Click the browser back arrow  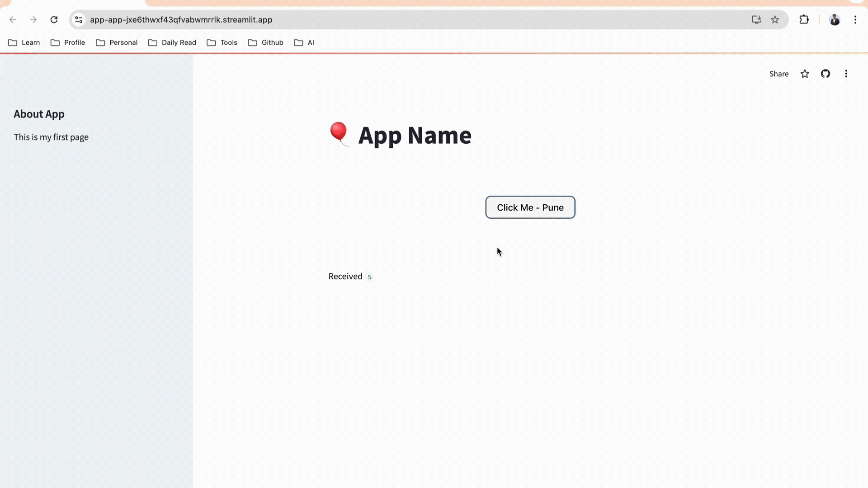pos(13,19)
